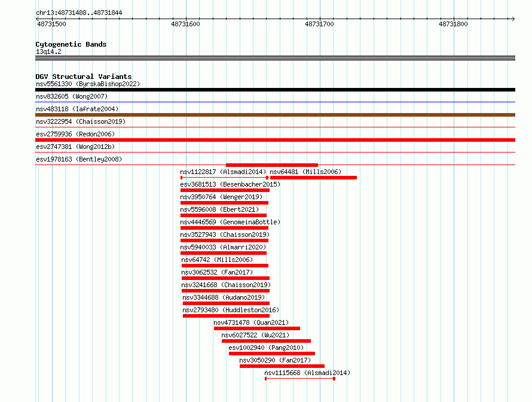Click the nsv3050290 (Fan2017) label
The width and height of the screenshot is (532, 402).
[x=275, y=360]
